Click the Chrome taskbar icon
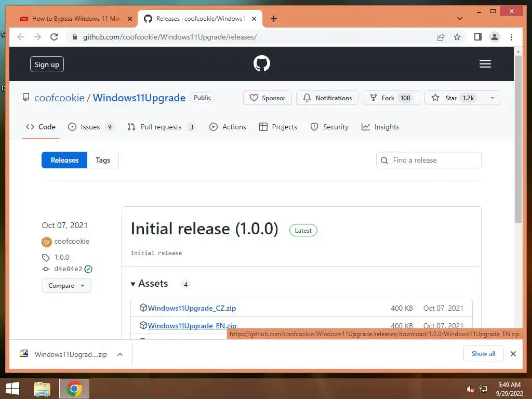This screenshot has height=399, width=532. [74, 389]
